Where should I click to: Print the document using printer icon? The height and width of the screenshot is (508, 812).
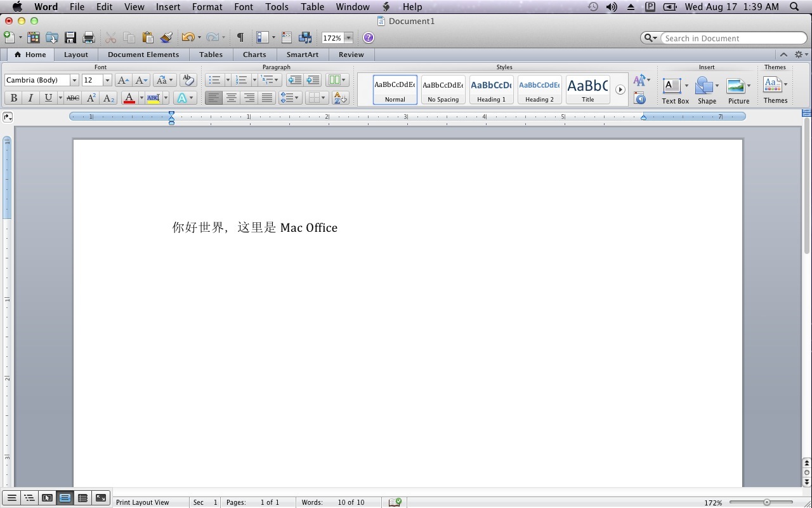tap(89, 37)
